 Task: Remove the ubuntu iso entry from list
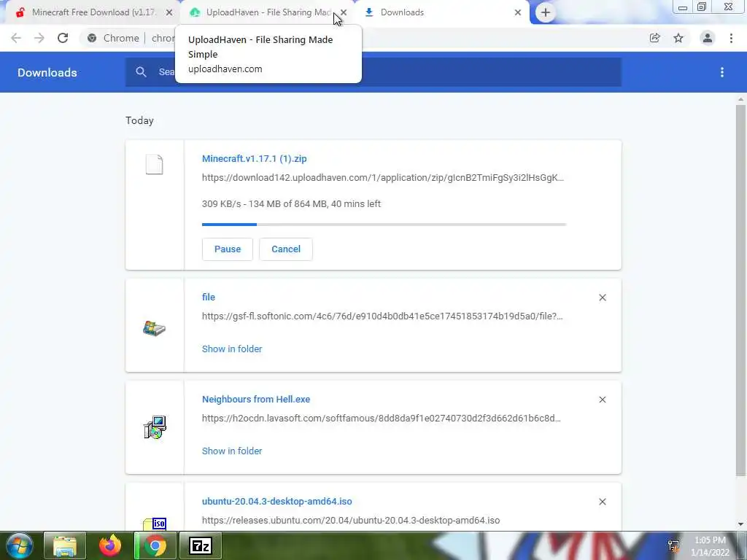(x=603, y=502)
